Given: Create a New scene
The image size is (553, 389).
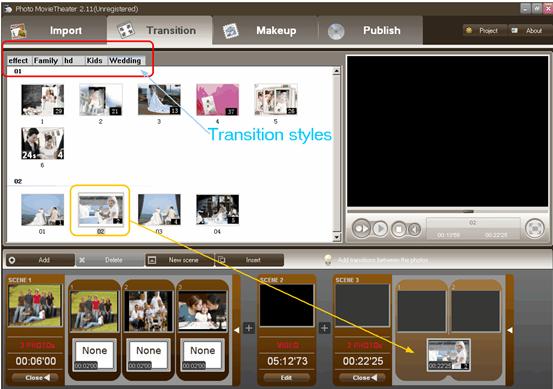Looking at the screenshot, I should pyautogui.click(x=180, y=260).
